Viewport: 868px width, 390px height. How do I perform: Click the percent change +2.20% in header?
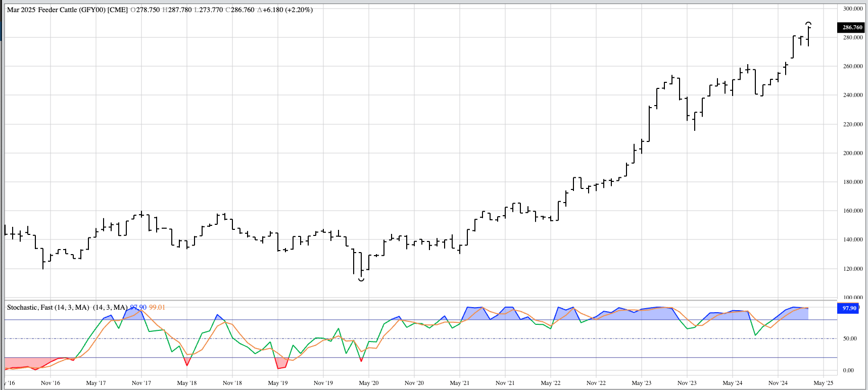[x=299, y=10]
